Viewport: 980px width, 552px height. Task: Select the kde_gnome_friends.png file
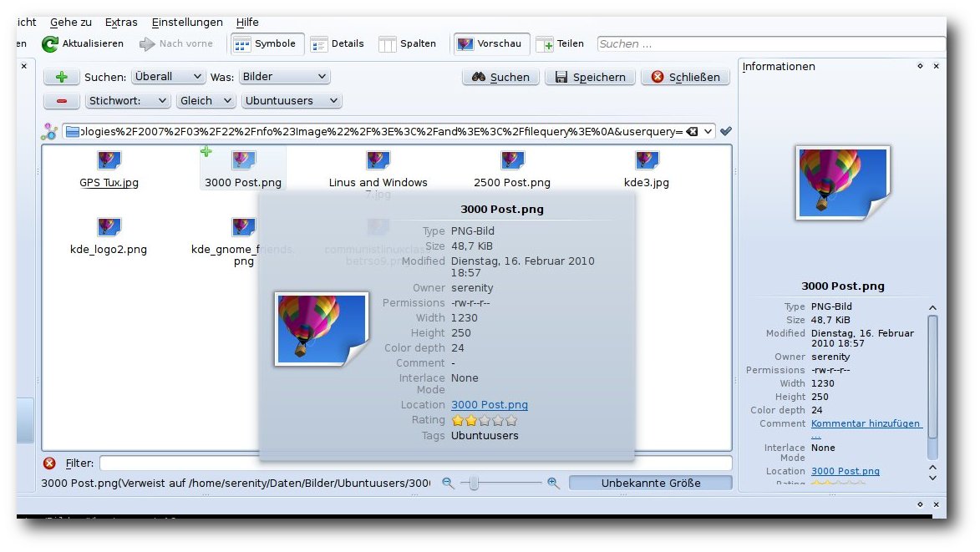[x=243, y=241]
